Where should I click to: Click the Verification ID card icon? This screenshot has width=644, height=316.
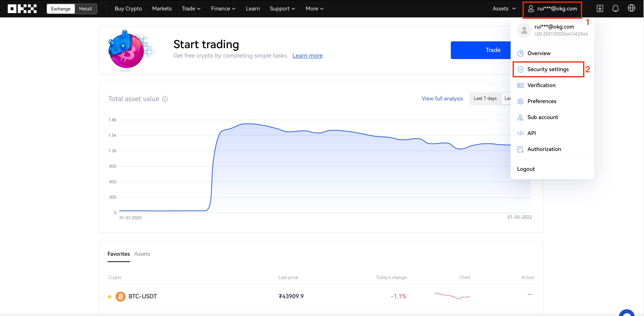tap(521, 85)
